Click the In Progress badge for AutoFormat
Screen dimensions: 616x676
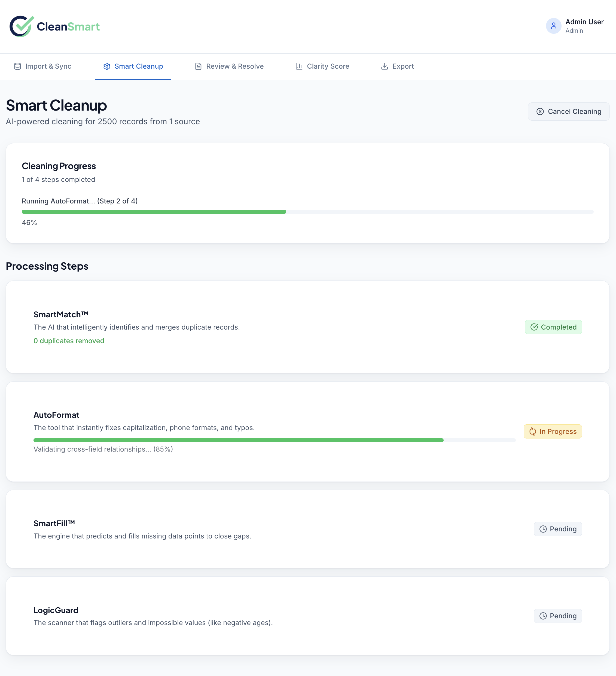pos(553,431)
